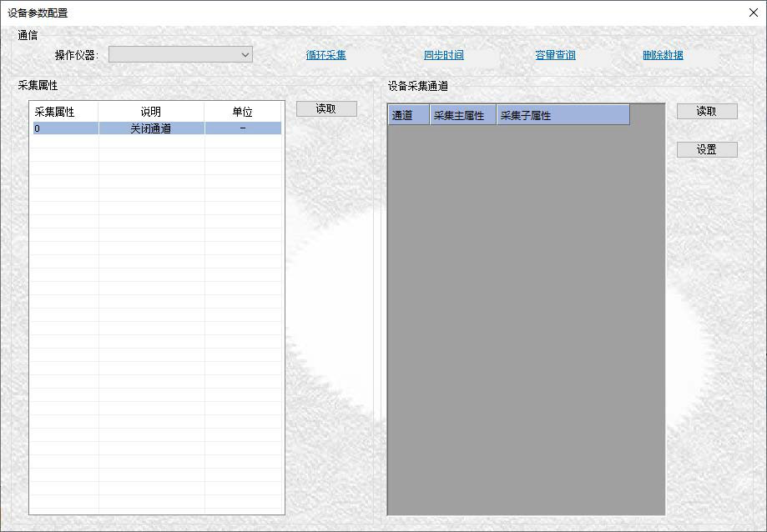Click the 说明 column header

point(151,112)
